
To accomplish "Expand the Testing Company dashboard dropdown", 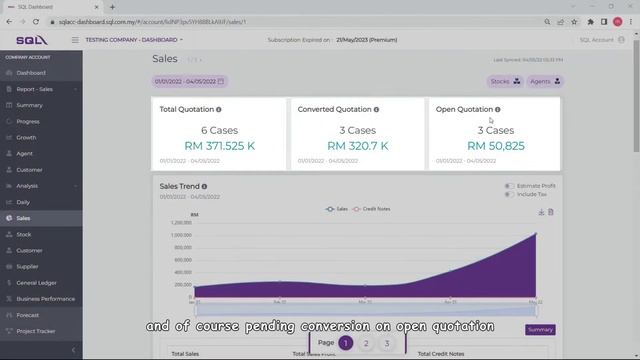I will [134, 40].
